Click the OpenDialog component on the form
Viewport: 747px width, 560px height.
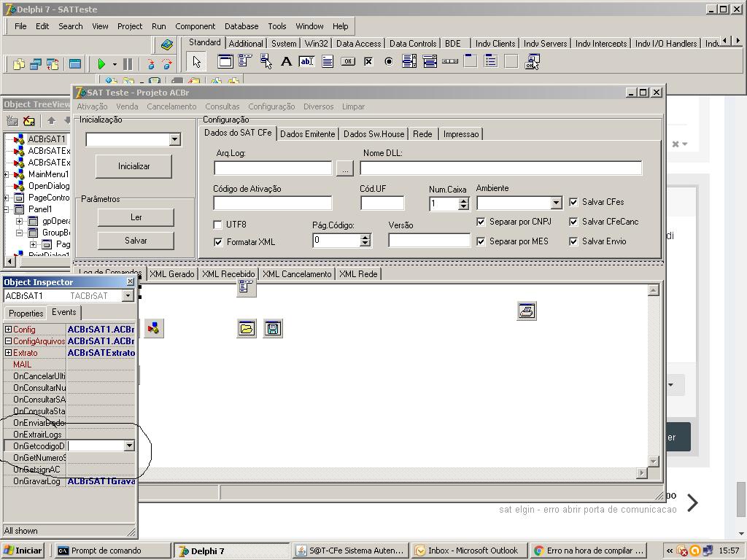pos(247,329)
